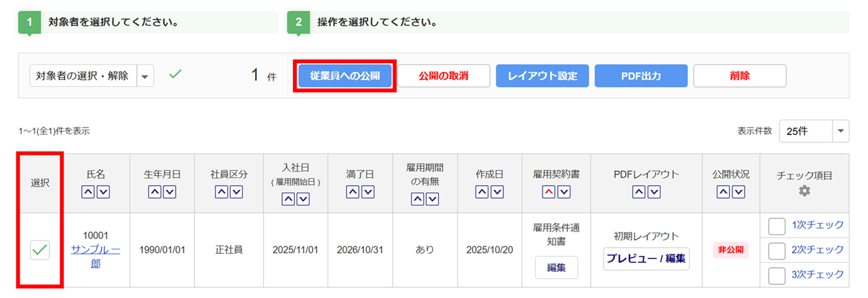Sort 作成日 column descending with down arrow
The height and width of the screenshot is (298, 868).
pos(496,193)
